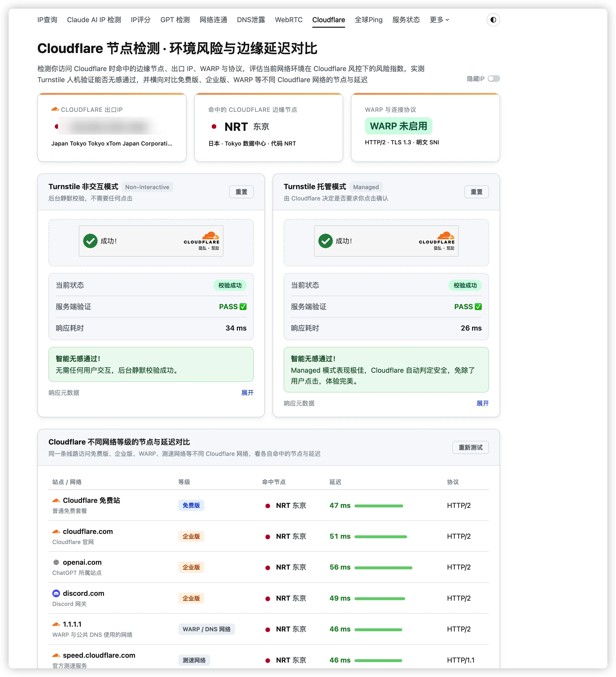
Task: Click the cloud icon beside cloudflare.com
Action: 56,531
